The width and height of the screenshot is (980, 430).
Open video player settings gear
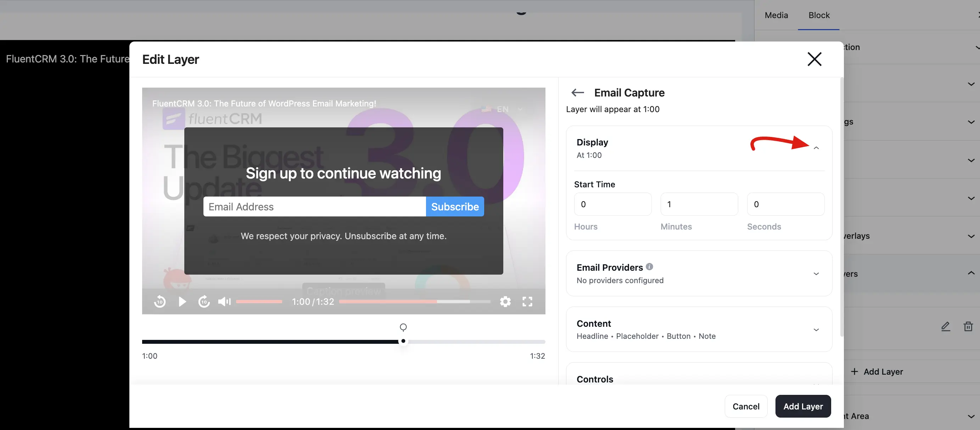tap(505, 302)
